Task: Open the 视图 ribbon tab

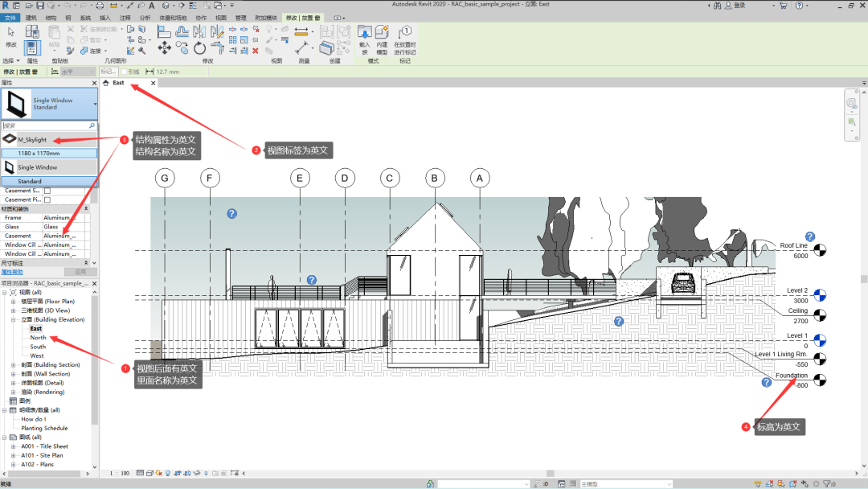Action: click(x=221, y=18)
